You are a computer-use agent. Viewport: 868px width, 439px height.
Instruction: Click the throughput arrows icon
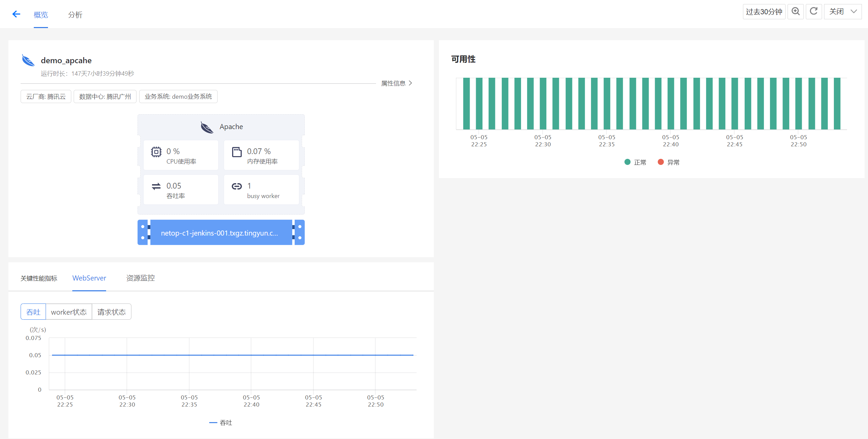[x=156, y=186]
